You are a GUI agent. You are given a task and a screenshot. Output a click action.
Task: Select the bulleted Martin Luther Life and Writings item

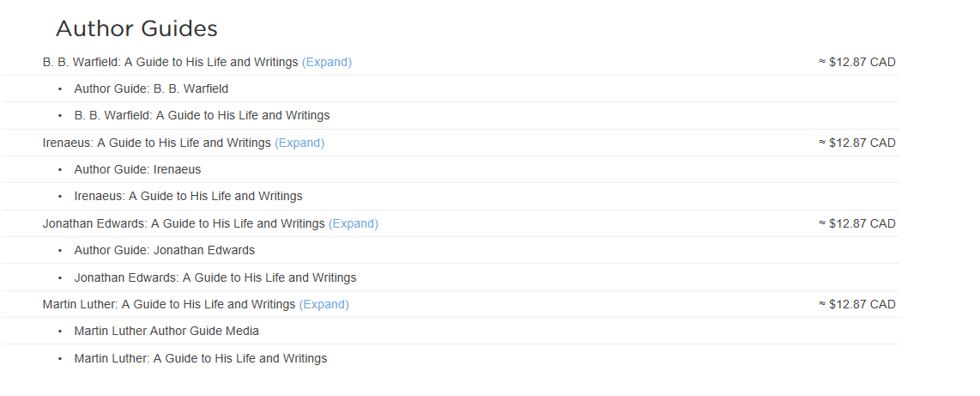201,358
